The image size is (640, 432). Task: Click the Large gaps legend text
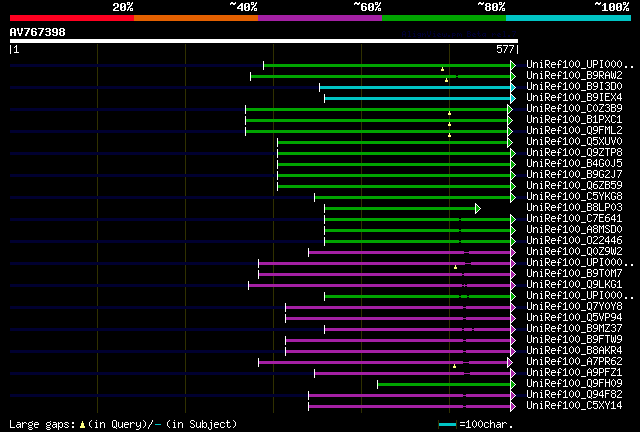[x=41, y=424]
